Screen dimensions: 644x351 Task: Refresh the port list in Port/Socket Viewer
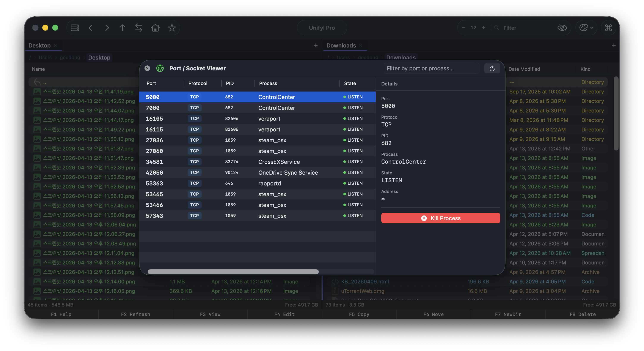(492, 68)
